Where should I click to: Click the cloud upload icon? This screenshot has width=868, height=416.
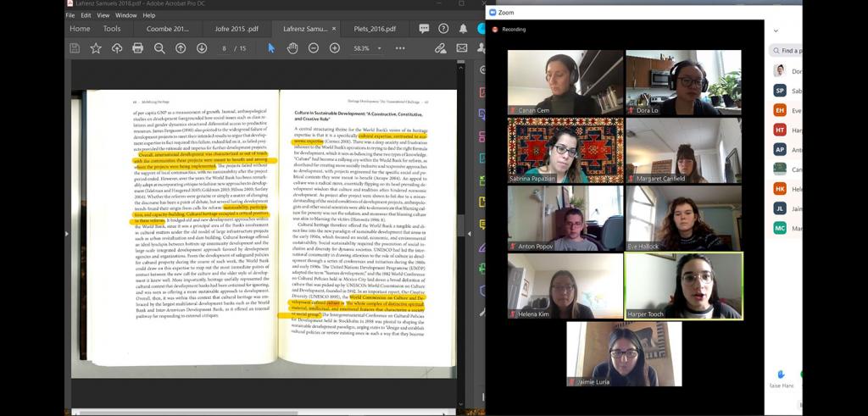117,48
